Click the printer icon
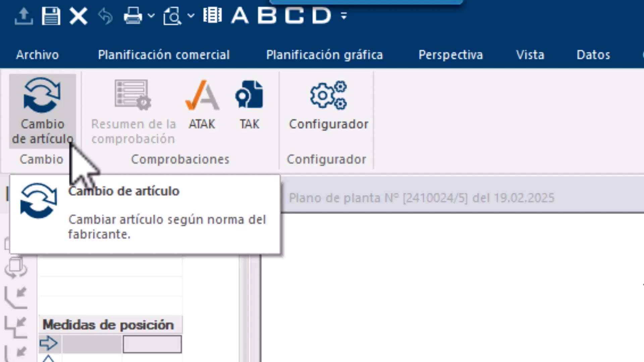This screenshot has height=362, width=644. [x=133, y=16]
